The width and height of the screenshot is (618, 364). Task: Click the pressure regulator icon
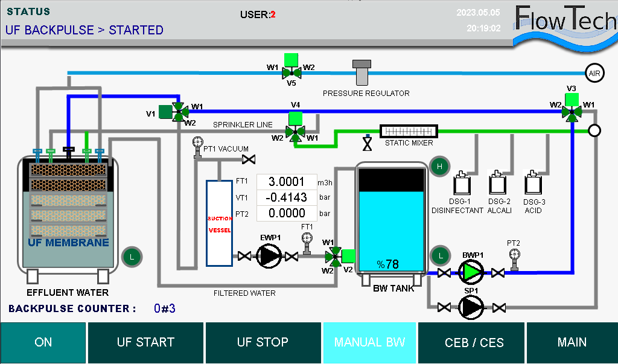click(363, 72)
